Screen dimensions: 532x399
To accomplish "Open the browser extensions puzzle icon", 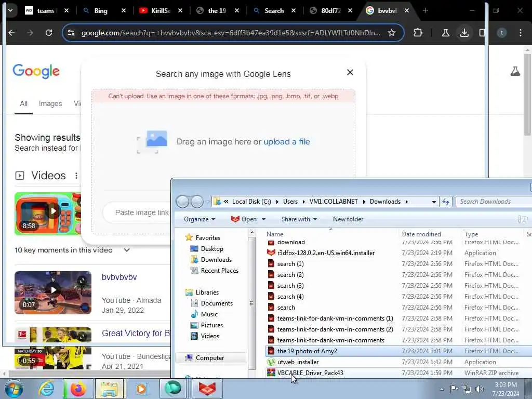I will (x=418, y=33).
